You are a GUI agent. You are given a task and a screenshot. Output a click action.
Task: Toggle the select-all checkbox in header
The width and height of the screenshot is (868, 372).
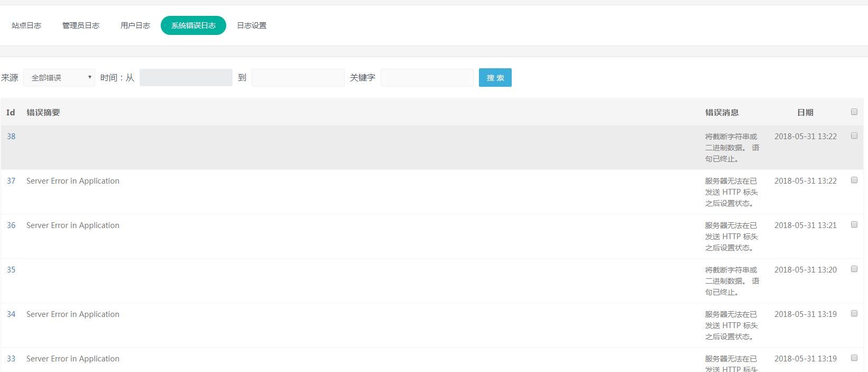point(854,112)
